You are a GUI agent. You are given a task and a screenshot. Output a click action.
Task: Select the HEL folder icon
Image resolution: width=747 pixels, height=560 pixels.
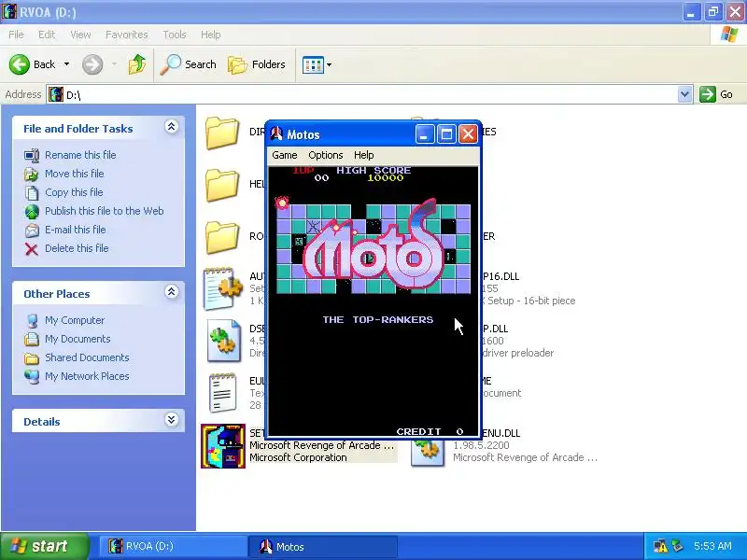(x=222, y=185)
